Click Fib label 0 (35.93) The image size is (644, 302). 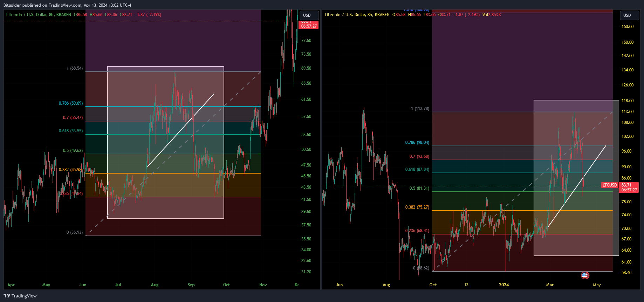click(x=75, y=232)
